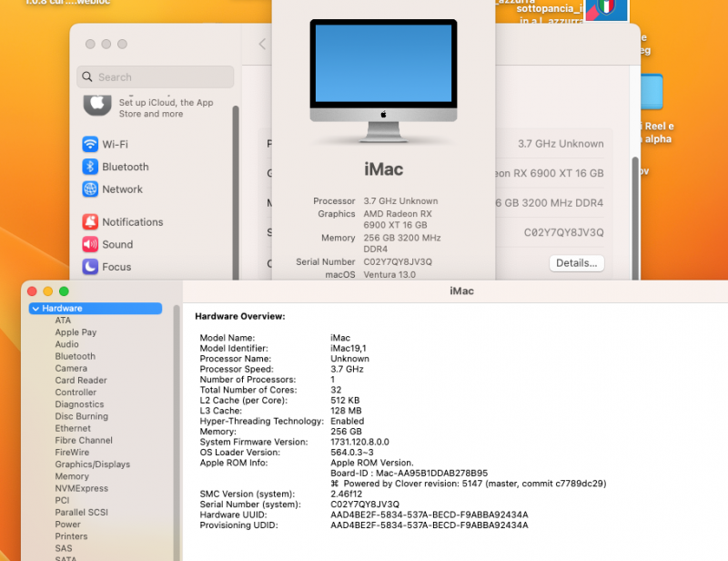Select FireWire in the hardware list
The image size is (728, 561).
tap(72, 453)
